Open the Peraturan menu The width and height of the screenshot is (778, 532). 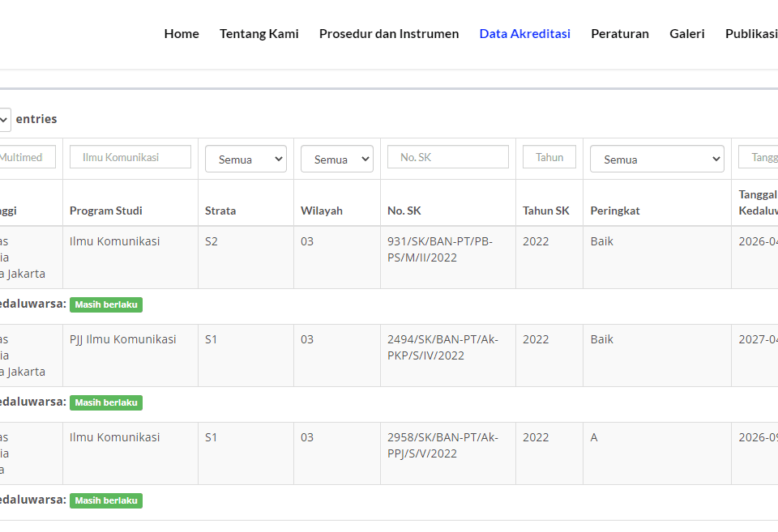tap(619, 33)
